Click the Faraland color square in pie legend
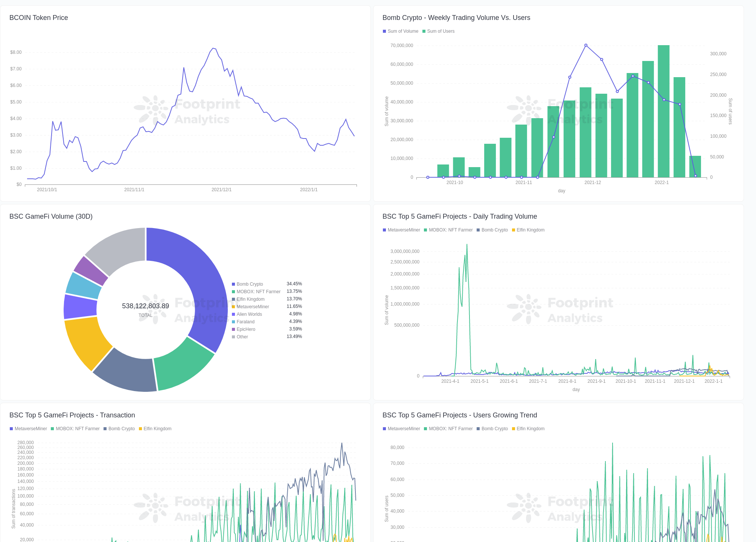Image resolution: width=756 pixels, height=542 pixels. click(x=234, y=321)
